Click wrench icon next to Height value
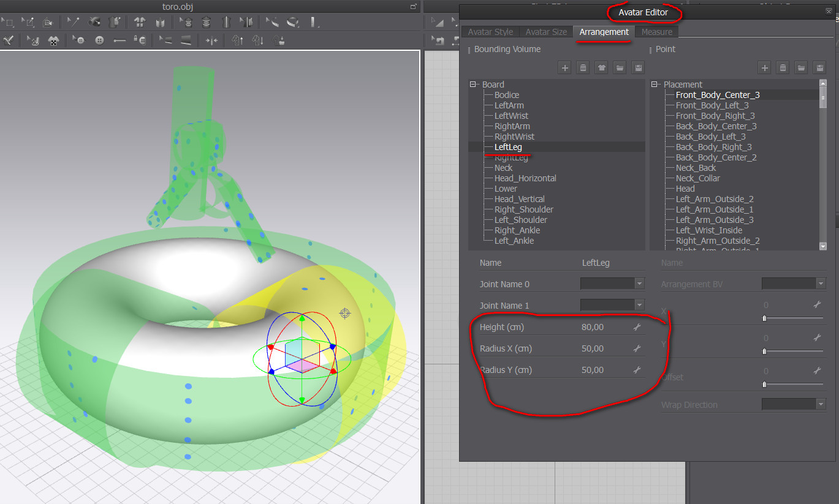The image size is (839, 504). pos(637,328)
